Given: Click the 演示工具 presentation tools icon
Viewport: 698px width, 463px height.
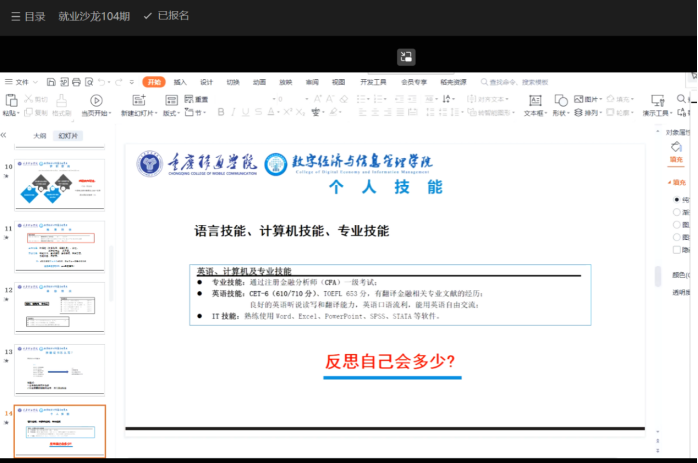Looking at the screenshot, I should pyautogui.click(x=657, y=101).
